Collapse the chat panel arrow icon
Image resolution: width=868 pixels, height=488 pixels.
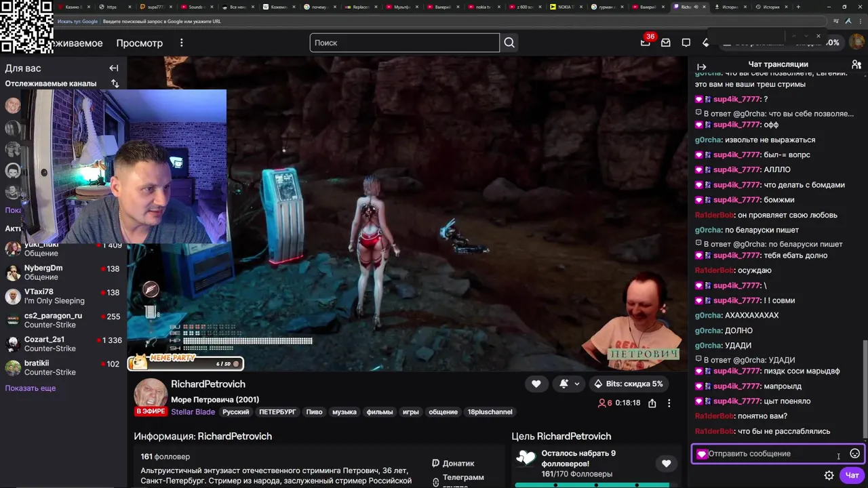[x=702, y=66]
